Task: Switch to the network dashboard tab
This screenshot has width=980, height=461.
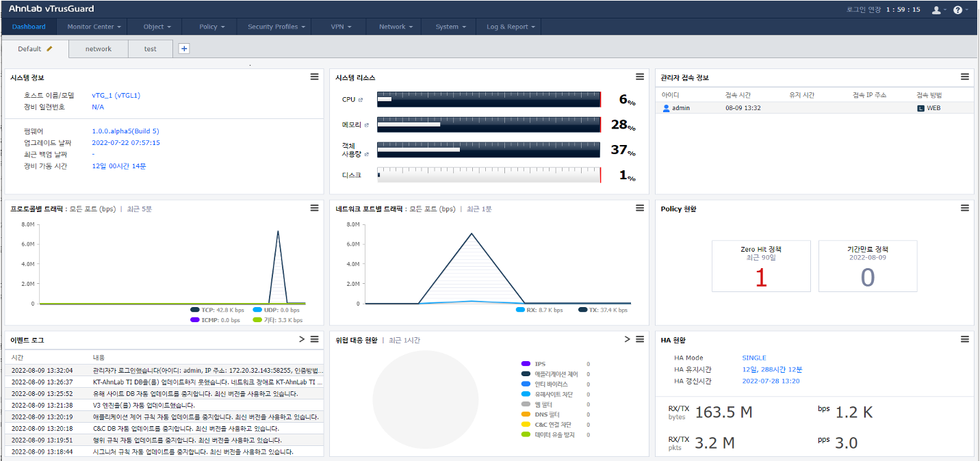Action: click(99, 49)
